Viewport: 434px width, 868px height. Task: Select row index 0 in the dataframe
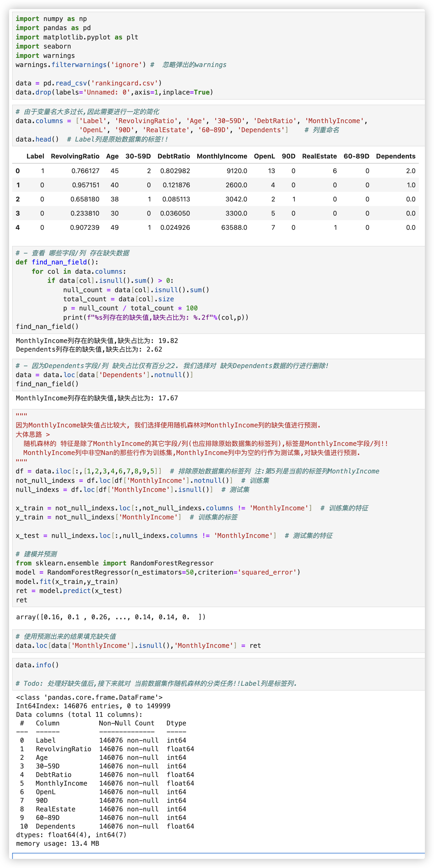point(18,171)
